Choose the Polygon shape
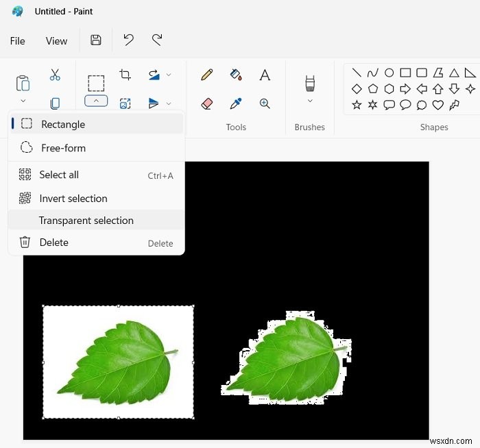The image size is (480, 448). tap(438, 73)
